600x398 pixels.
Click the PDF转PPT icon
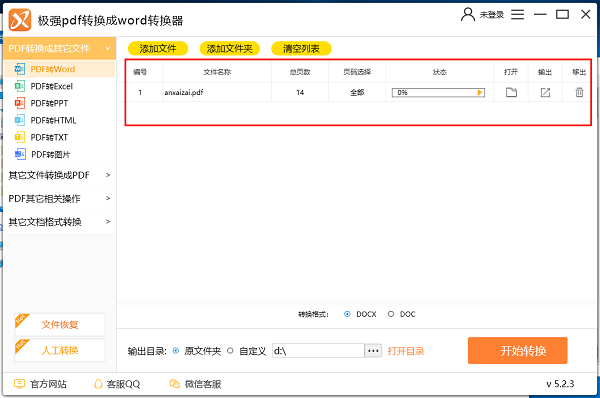[20, 103]
